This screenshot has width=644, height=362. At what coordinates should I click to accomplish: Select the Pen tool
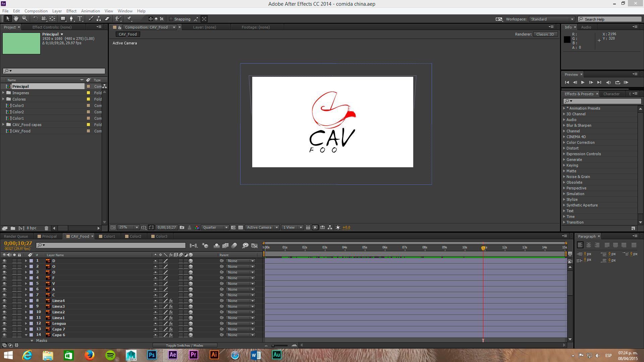71,19
